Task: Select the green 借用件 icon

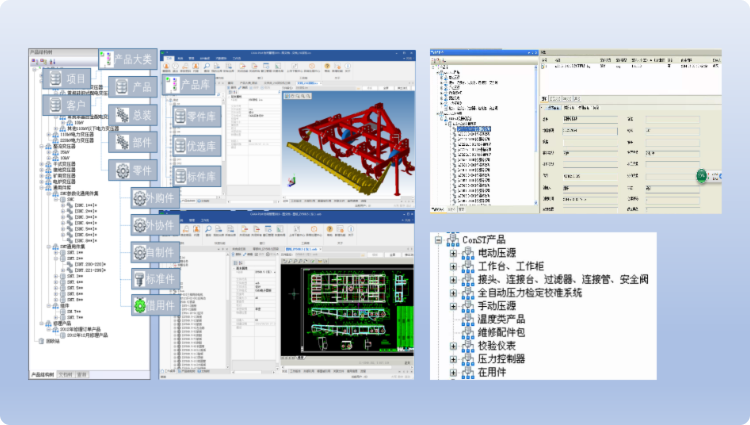Action: 140,304
